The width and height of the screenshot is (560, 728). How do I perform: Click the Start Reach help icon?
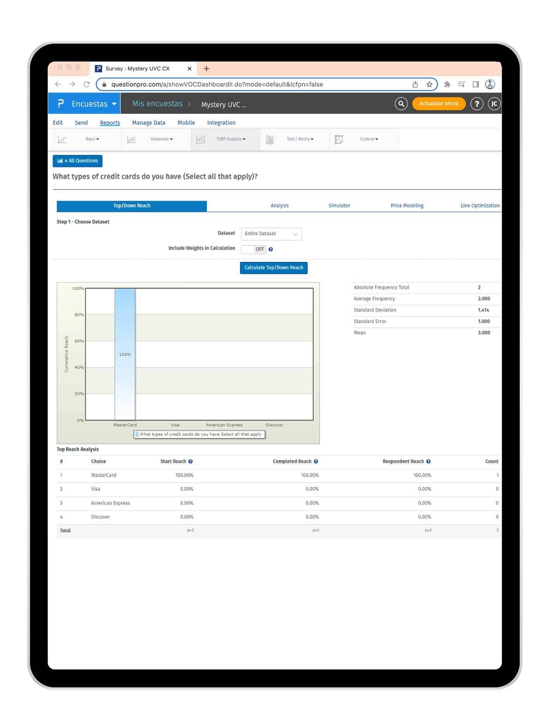[190, 461]
